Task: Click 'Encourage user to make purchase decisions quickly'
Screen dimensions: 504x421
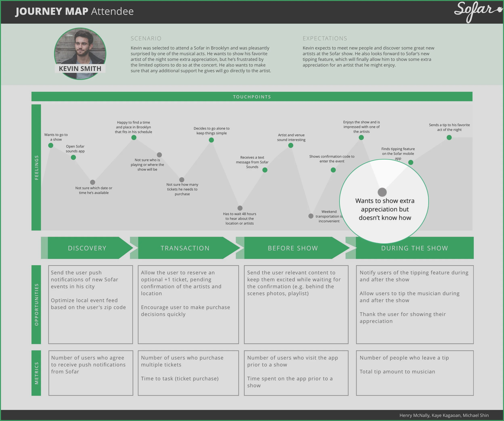Action: pyautogui.click(x=185, y=311)
